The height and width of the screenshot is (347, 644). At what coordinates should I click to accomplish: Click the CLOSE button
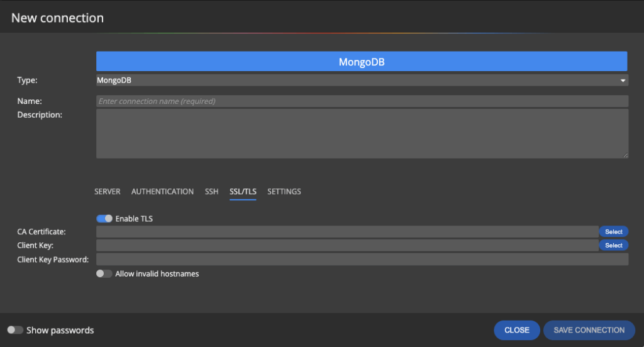click(x=516, y=330)
